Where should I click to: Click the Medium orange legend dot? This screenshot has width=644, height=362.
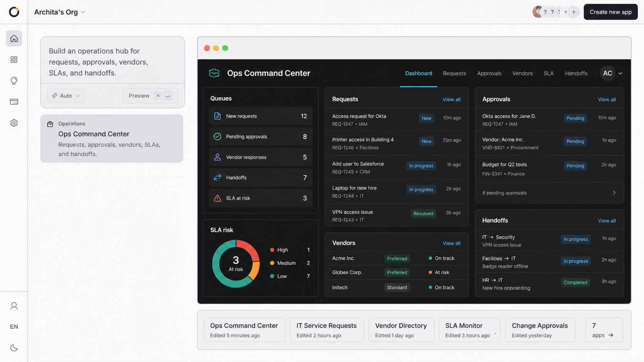point(272,263)
